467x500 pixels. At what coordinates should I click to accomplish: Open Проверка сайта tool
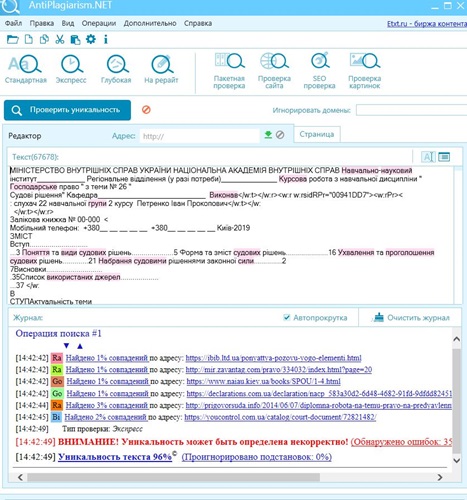[x=274, y=71]
